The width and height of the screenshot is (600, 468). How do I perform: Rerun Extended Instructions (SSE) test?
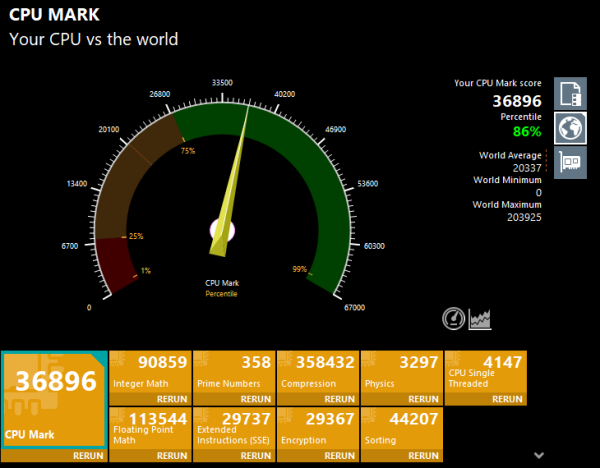[256, 455]
